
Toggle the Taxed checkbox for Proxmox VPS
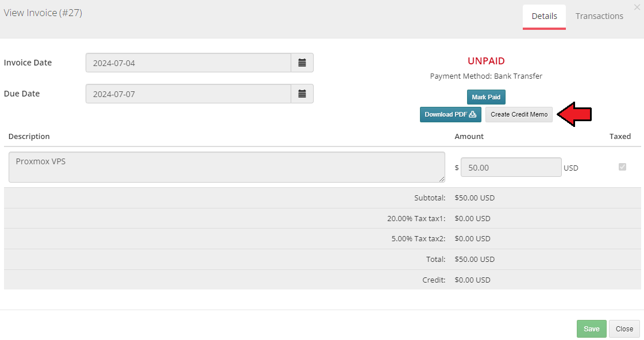(x=622, y=167)
